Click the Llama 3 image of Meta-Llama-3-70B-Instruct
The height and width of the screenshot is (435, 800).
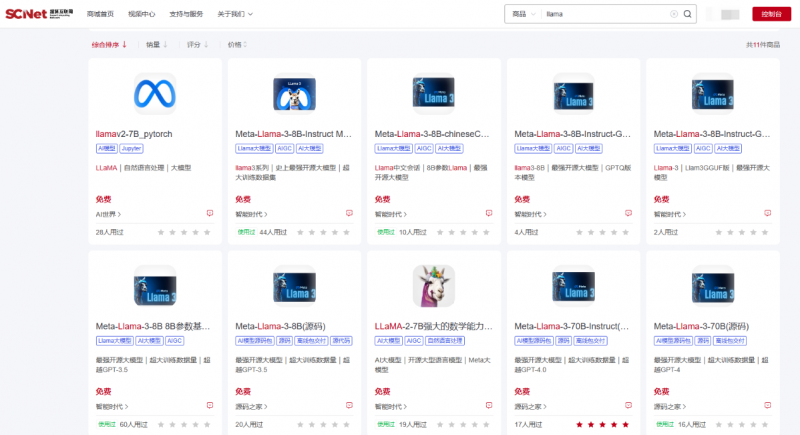coord(573,286)
